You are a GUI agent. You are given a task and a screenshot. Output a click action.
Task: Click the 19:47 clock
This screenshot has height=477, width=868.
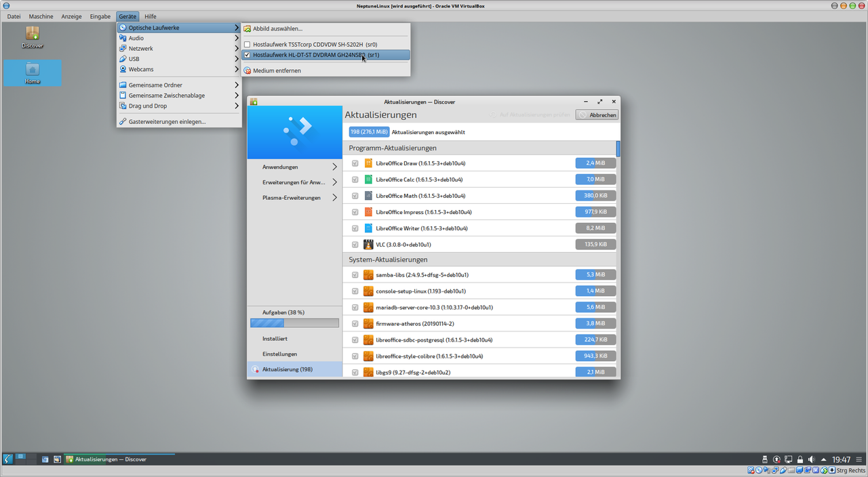tap(841, 459)
